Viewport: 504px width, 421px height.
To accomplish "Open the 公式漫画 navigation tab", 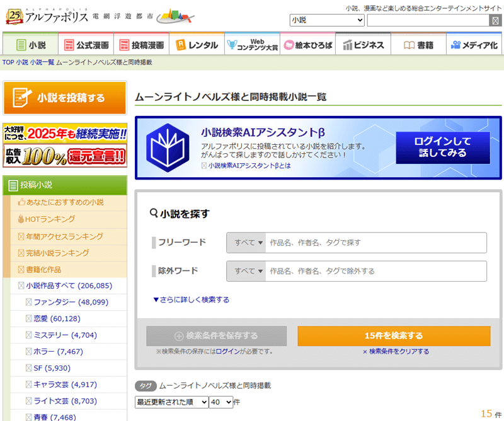I will click(86, 45).
